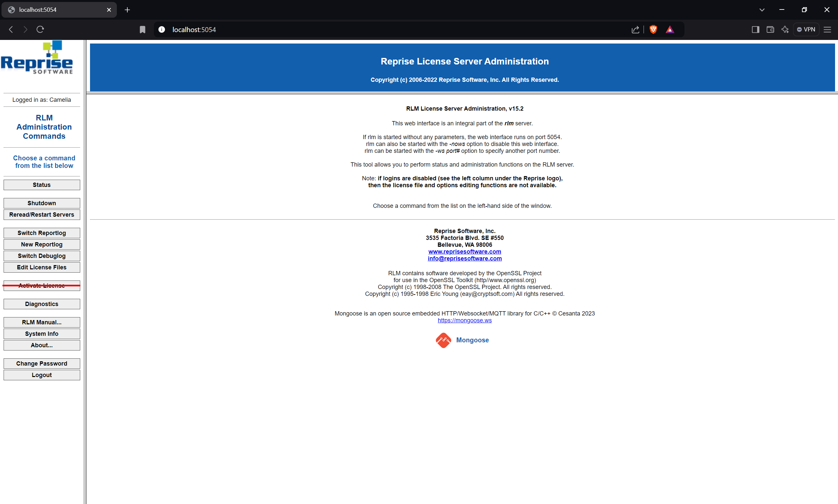Open a new tab with plus button
838x504 pixels.
(127, 10)
